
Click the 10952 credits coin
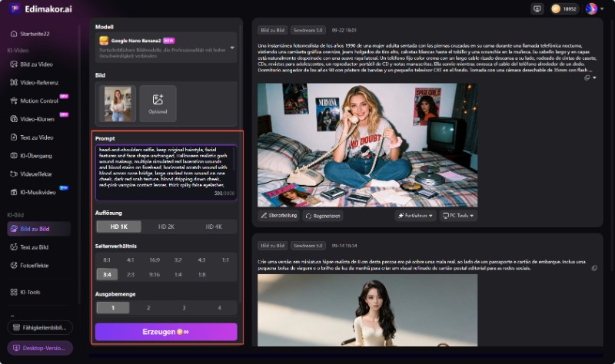(556, 8)
